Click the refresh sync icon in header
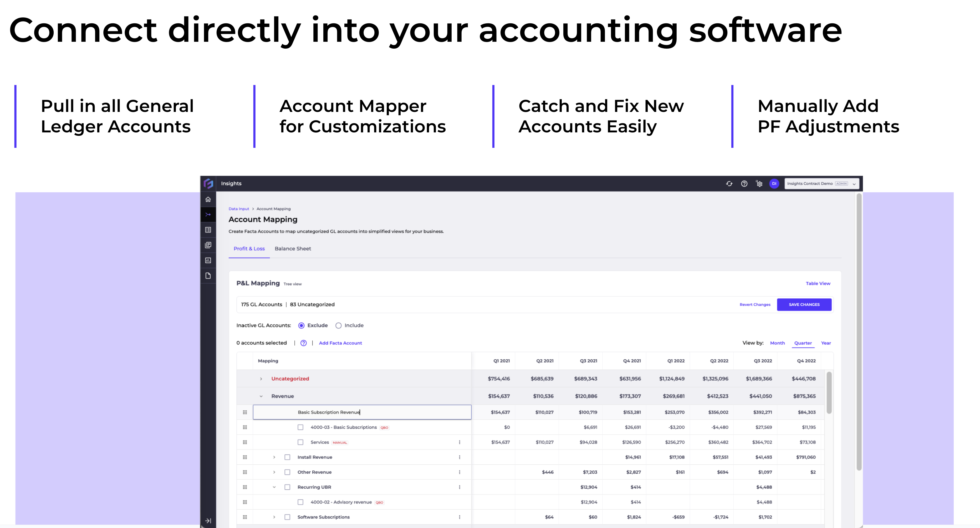 pos(729,184)
